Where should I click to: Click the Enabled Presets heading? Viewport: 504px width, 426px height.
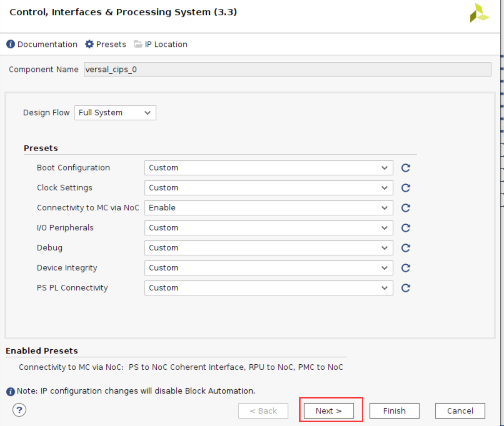coord(42,351)
